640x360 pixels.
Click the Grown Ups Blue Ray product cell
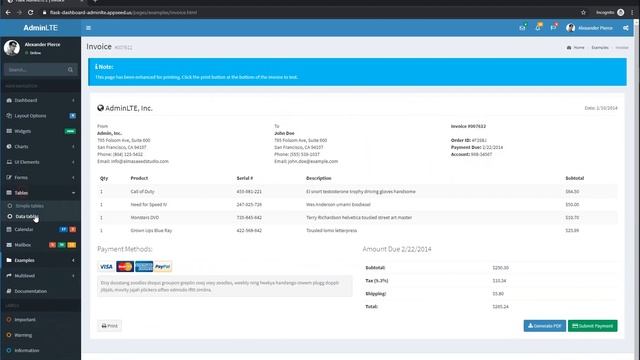151,231
